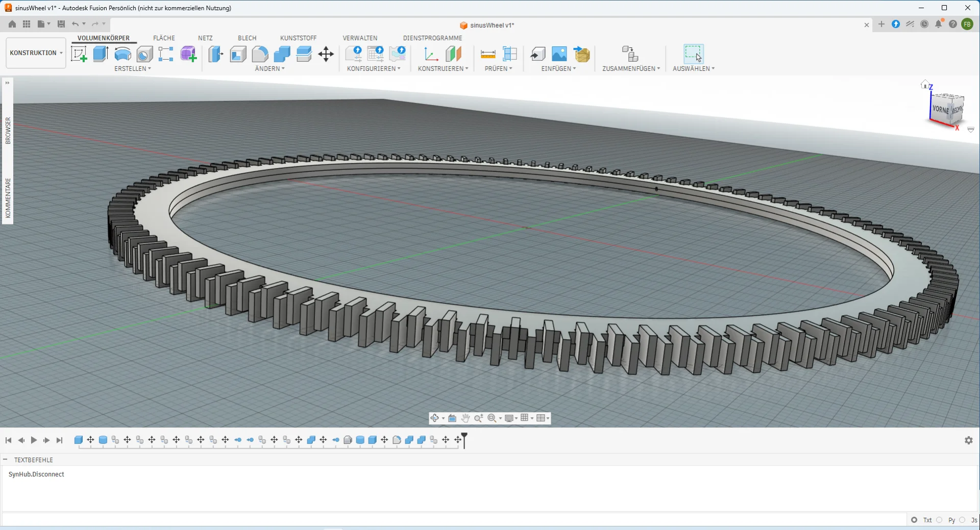Switch to the Fläche tab
Screen dimensions: 980x530
tap(164, 38)
